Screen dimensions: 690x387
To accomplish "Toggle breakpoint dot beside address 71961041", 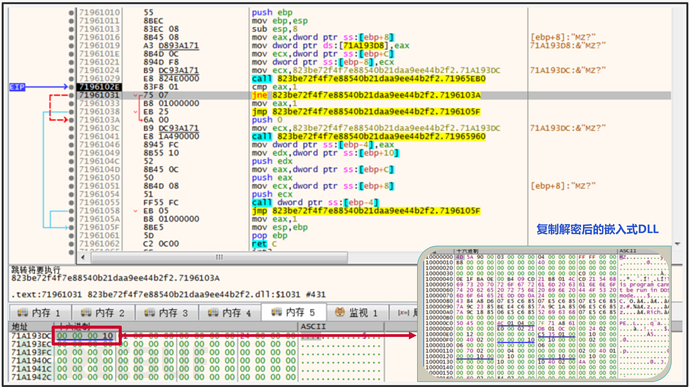I will point(71,136).
